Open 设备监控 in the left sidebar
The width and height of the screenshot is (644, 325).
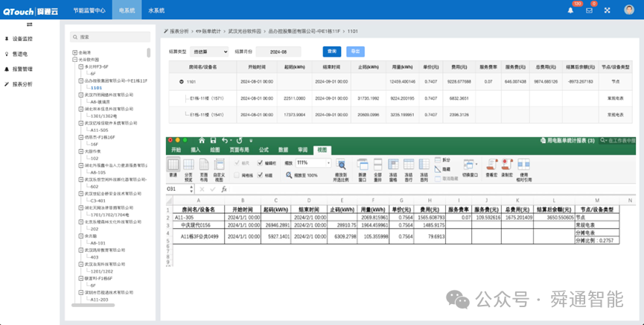[22, 39]
